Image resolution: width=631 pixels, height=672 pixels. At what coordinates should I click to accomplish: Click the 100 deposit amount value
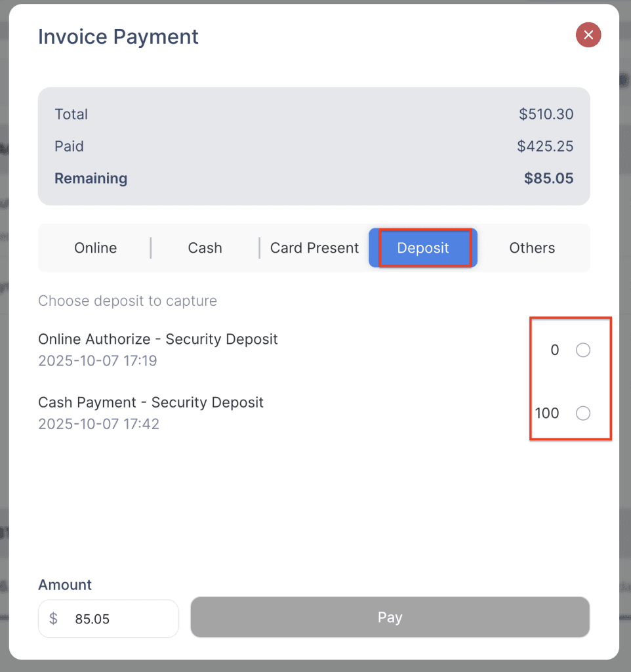pyautogui.click(x=547, y=413)
